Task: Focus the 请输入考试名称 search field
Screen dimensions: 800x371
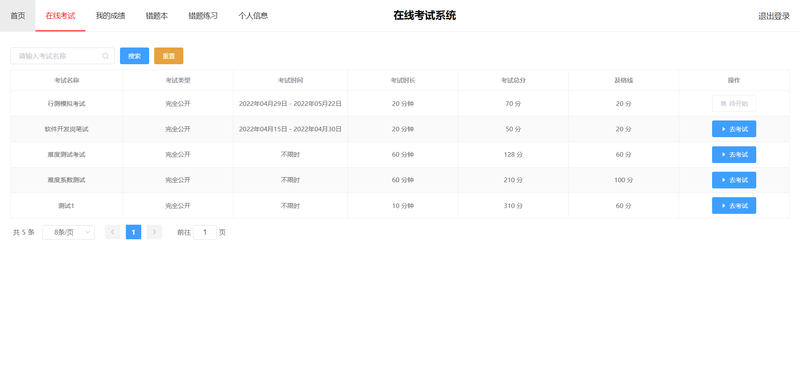Action: point(62,56)
